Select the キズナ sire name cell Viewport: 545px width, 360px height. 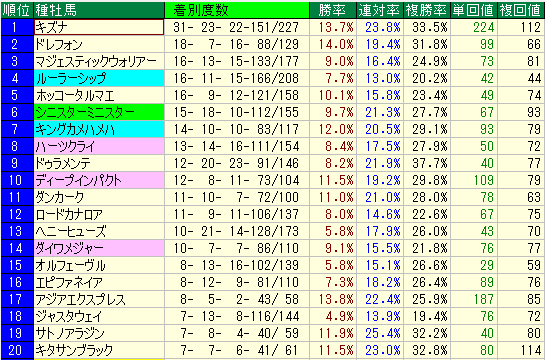click(99, 27)
